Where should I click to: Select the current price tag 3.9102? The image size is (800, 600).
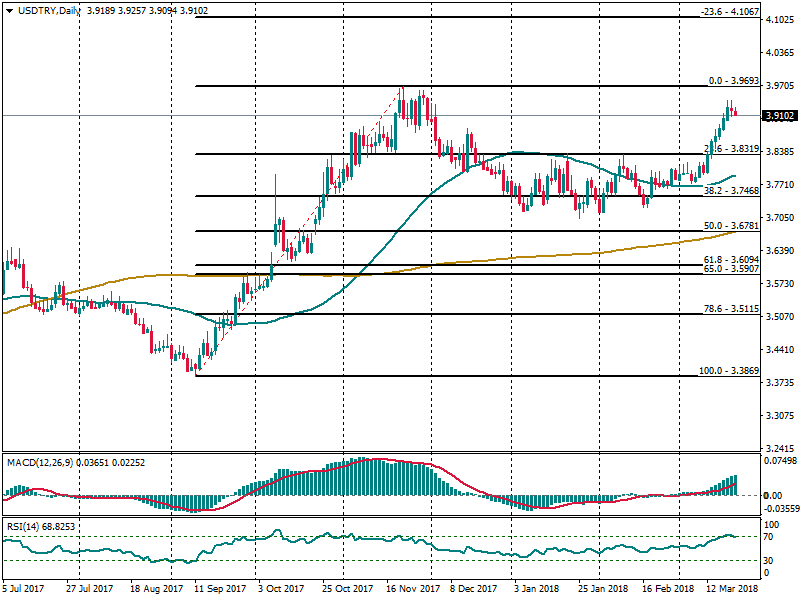779,116
